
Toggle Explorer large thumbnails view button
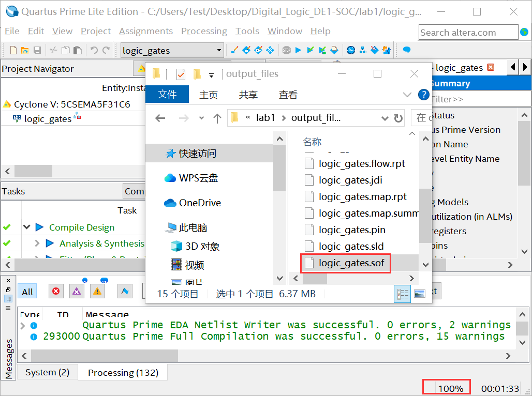click(420, 294)
